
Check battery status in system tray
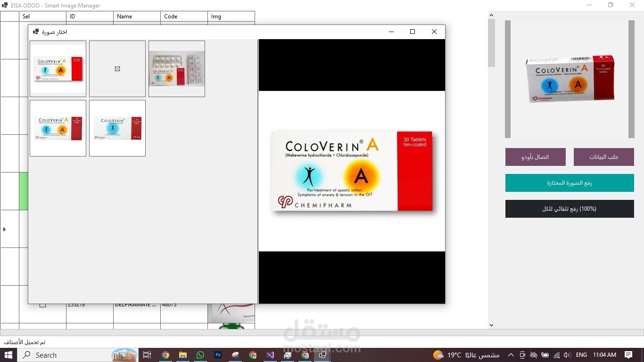click(545, 355)
